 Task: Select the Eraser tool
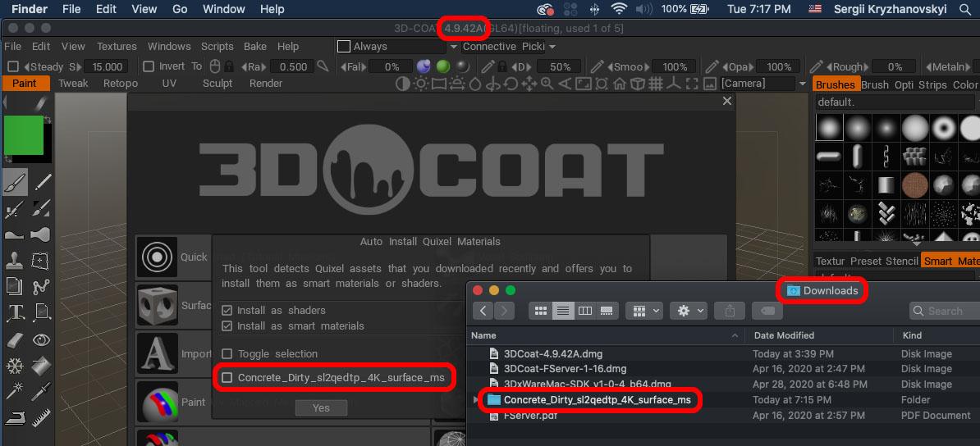pyautogui.click(x=15, y=339)
